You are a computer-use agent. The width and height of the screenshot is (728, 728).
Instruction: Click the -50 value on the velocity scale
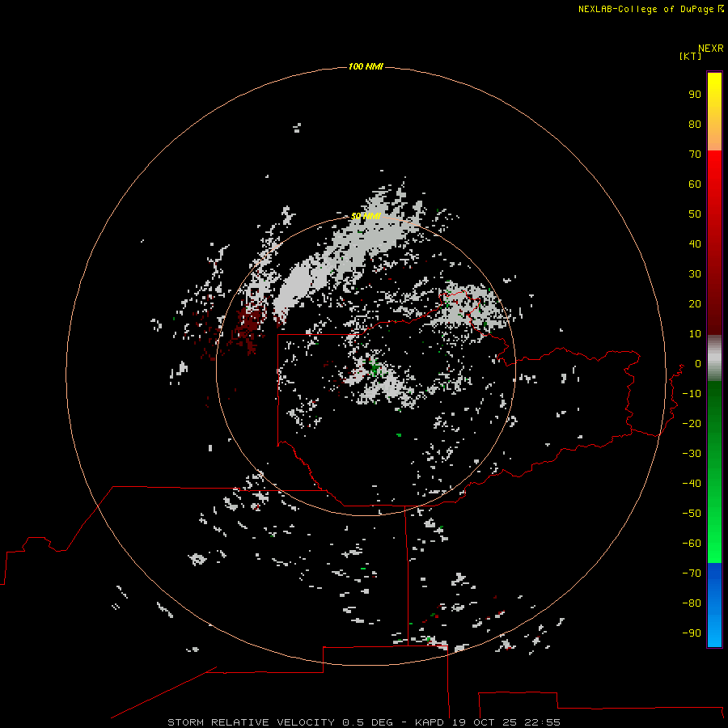coord(692,514)
